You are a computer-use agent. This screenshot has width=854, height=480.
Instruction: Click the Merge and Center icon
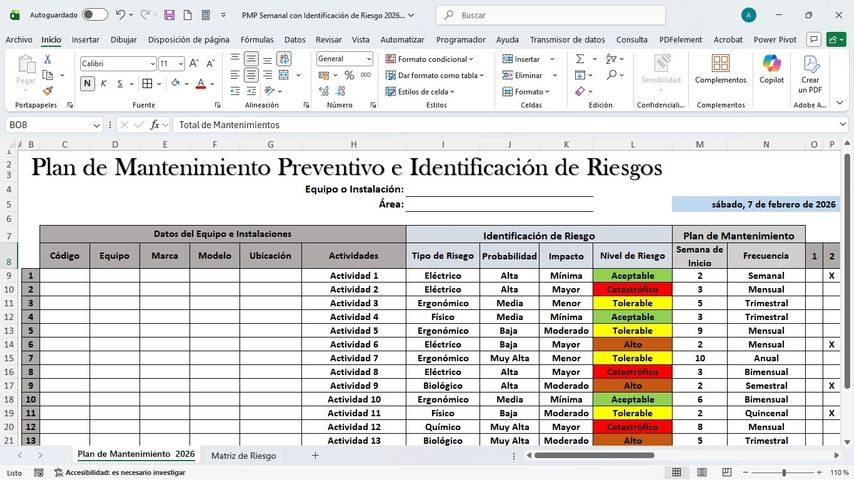[284, 75]
